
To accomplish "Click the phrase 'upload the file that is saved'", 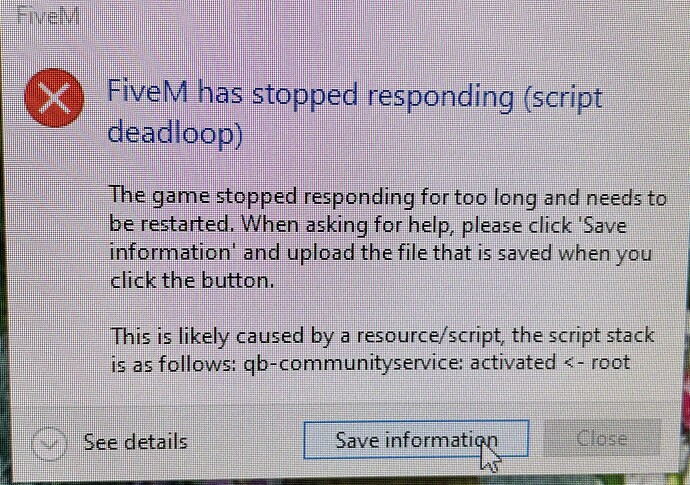I will click(x=401, y=253).
